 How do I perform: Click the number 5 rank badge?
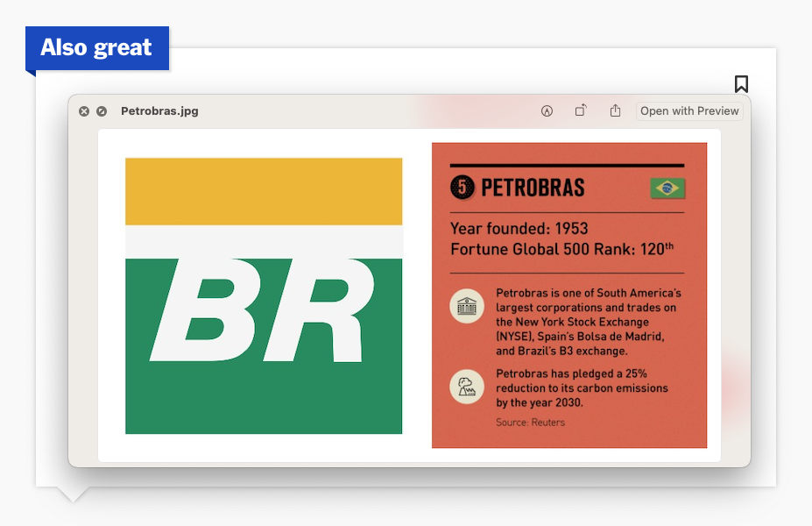pyautogui.click(x=462, y=187)
